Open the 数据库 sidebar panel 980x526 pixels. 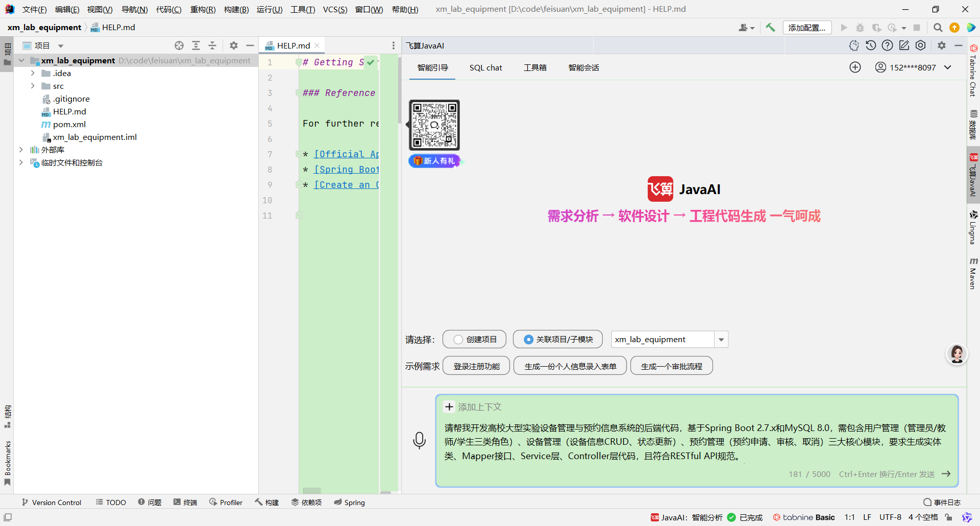(974, 126)
